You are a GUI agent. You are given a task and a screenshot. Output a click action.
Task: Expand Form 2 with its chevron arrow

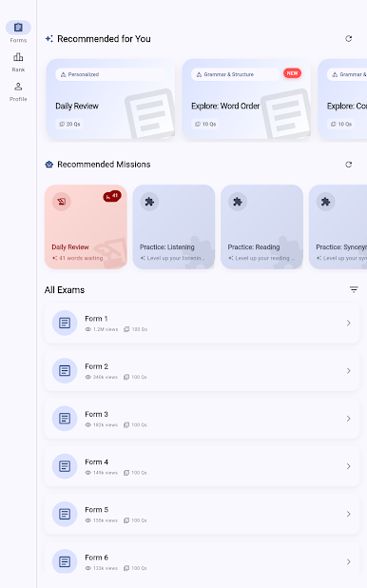349,370
